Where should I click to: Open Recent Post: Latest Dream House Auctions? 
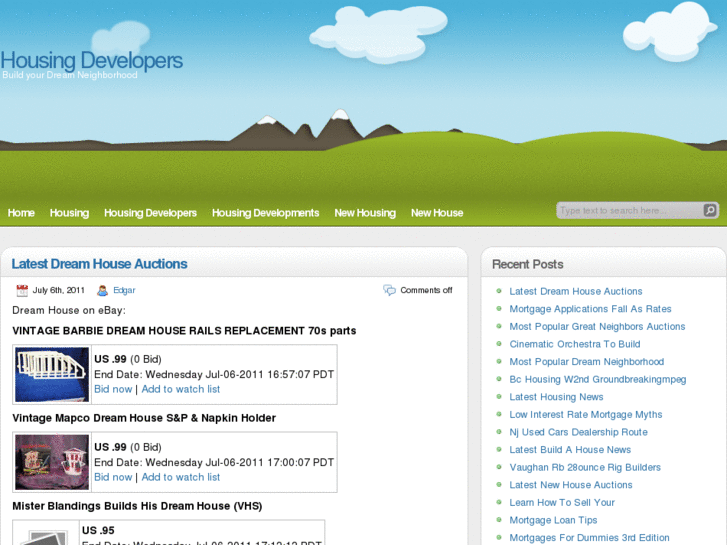(576, 291)
